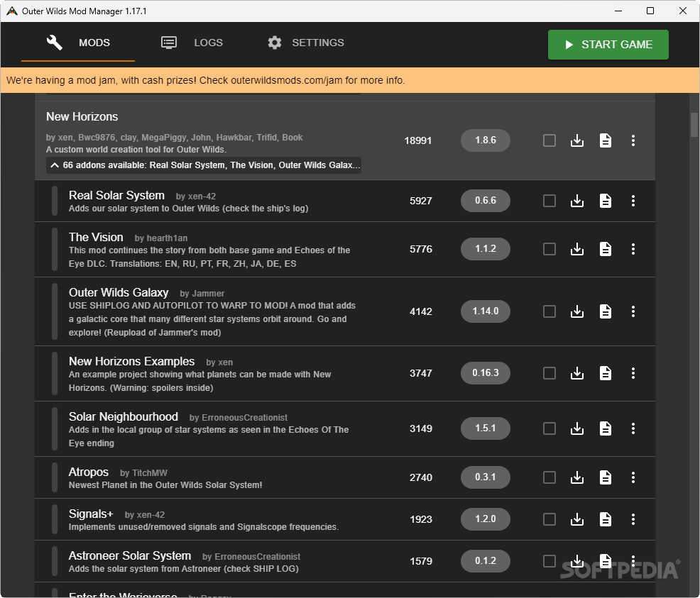Click the 0.6.6 version badge
The width and height of the screenshot is (700, 598).
point(486,200)
